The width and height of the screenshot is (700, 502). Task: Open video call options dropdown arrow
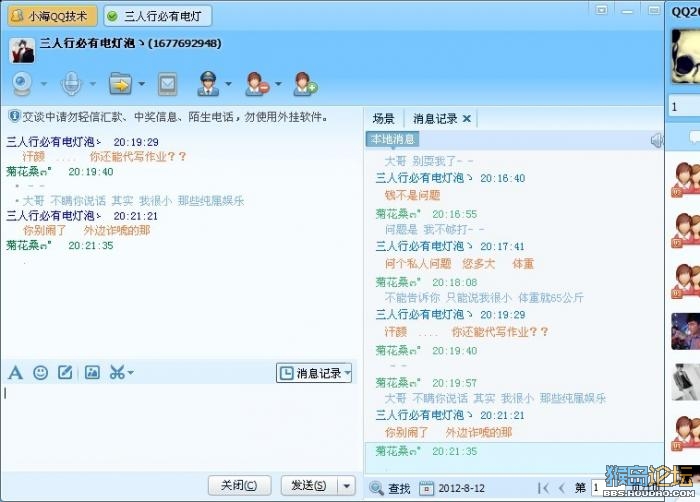(43, 84)
